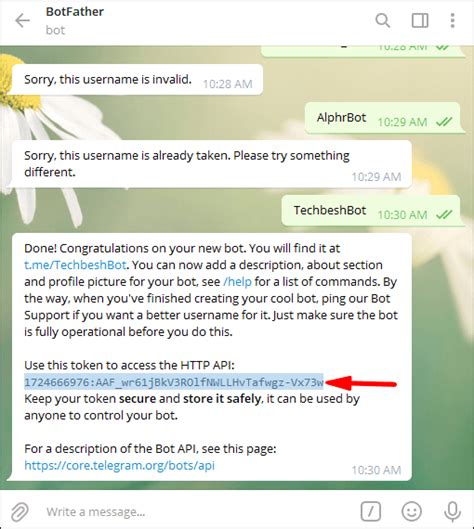Click the paperclip attach file icon
This screenshot has height=529, width=474.
pyautogui.click(x=20, y=511)
